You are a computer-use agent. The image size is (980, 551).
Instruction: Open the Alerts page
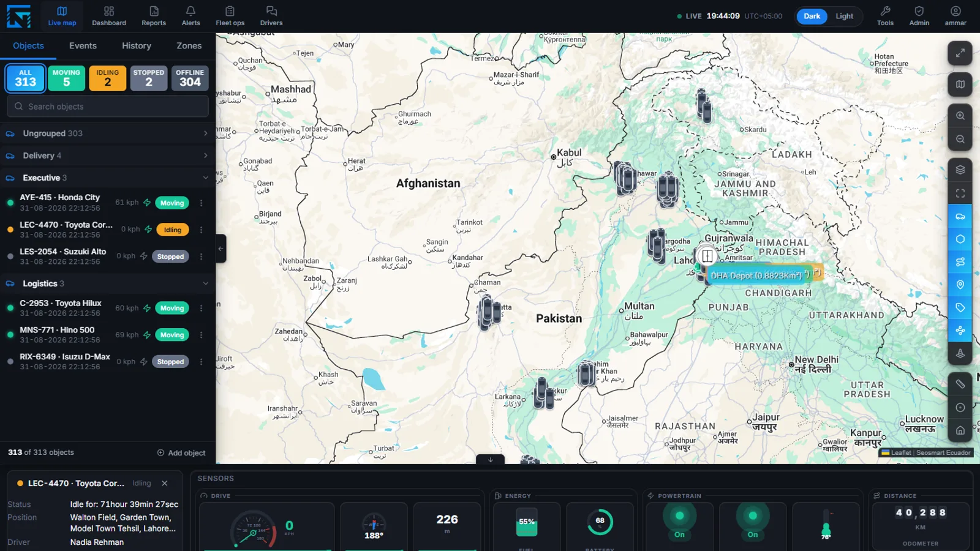190,17
